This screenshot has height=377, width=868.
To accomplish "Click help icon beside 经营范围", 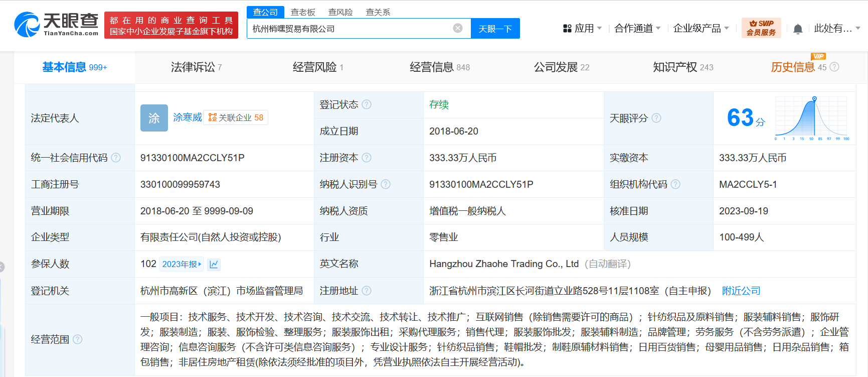I will tap(78, 339).
